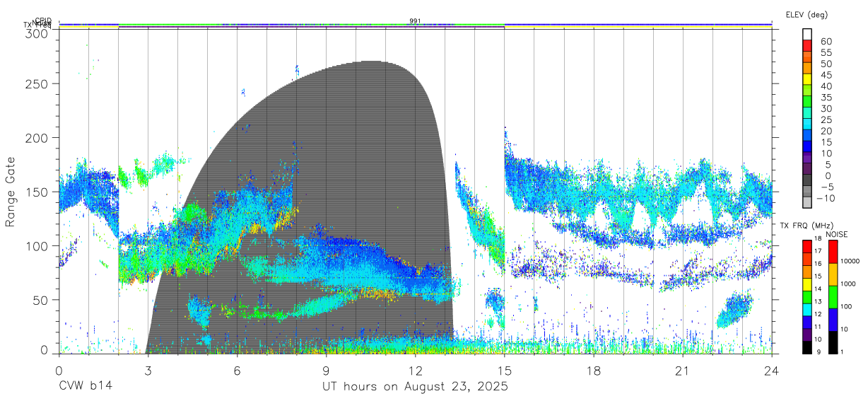Viewport: 868px width, 401px height.
Task: Pick the green TX FRQ segment between 13 and 14
Action: pyautogui.click(x=807, y=297)
